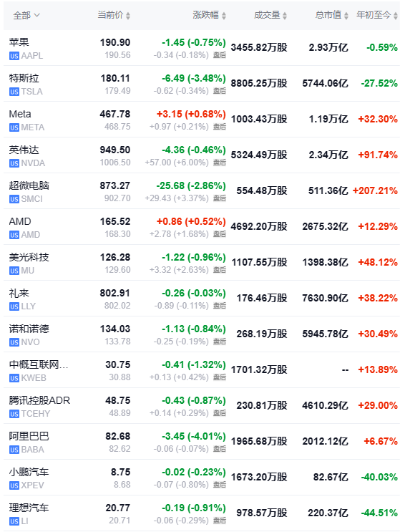The width and height of the screenshot is (400, 532).
Task: Sort by 涨跌幅 column arrows
Action: [x=224, y=16]
